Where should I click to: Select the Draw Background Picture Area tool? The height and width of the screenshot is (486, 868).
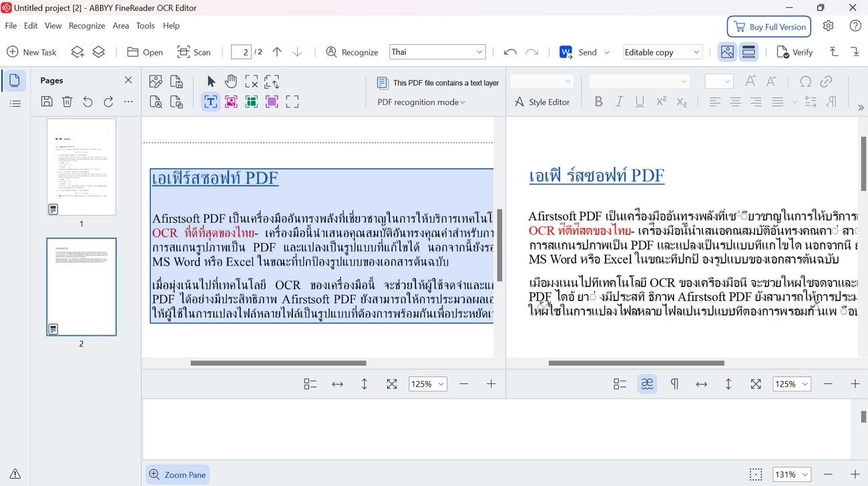coord(272,101)
